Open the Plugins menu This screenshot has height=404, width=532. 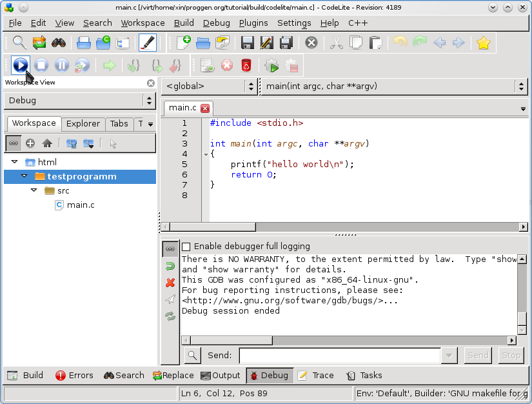pos(253,23)
